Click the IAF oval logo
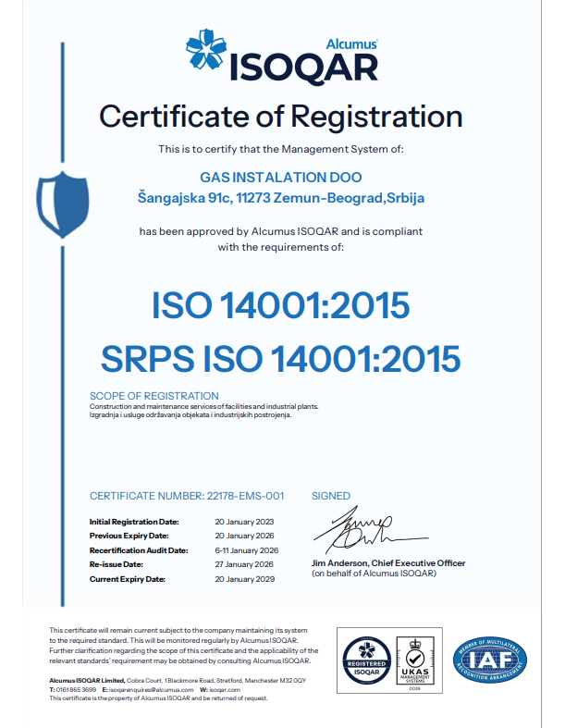 [x=490, y=660]
